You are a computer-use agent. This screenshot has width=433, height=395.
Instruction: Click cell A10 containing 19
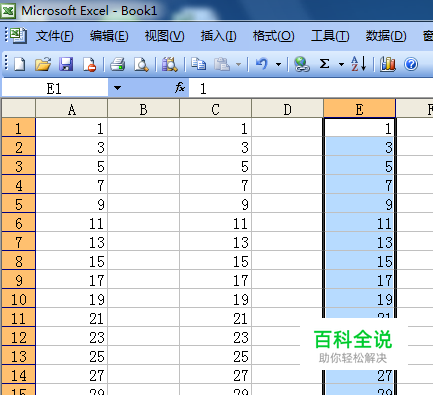pos(71,299)
